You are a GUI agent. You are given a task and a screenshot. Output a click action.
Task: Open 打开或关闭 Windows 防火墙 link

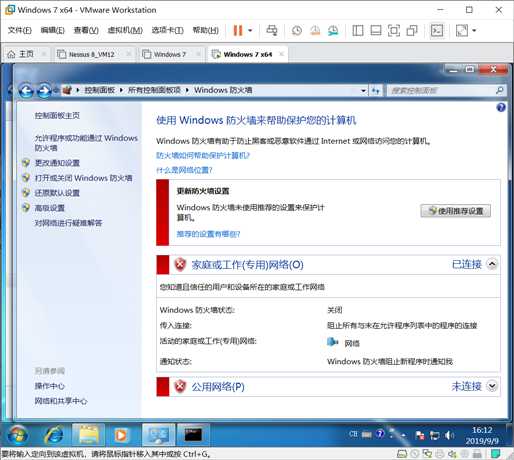pyautogui.click(x=83, y=178)
